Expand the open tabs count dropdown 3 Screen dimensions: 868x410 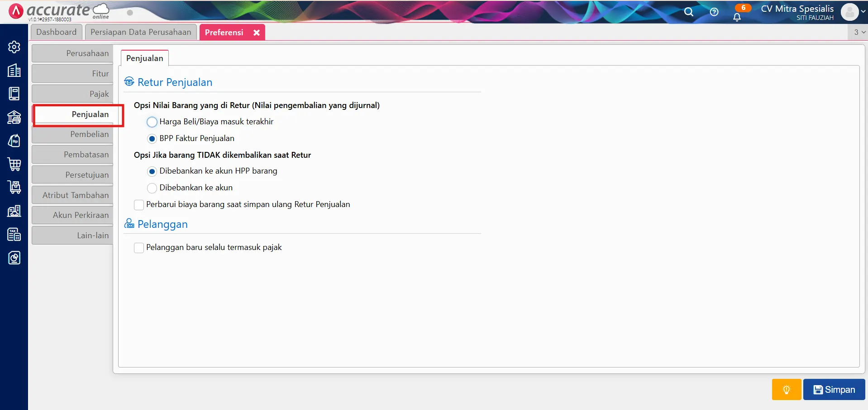[859, 32]
